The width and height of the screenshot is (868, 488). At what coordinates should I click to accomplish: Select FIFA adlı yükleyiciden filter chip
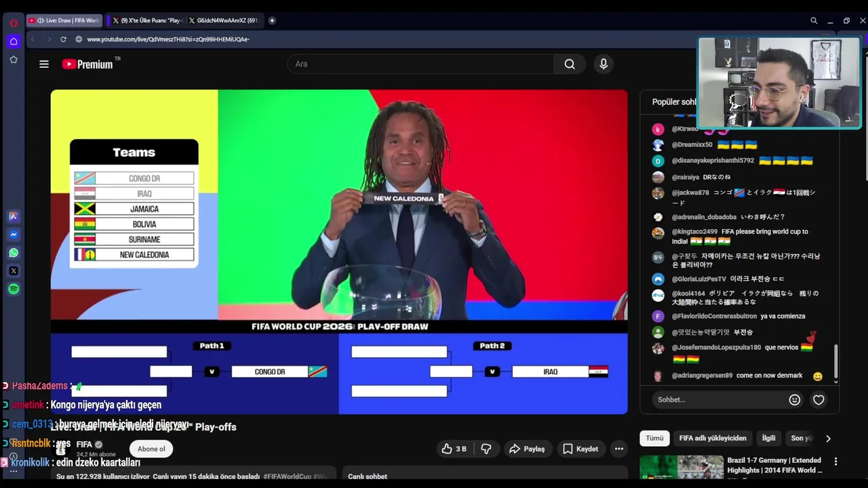coord(713,439)
